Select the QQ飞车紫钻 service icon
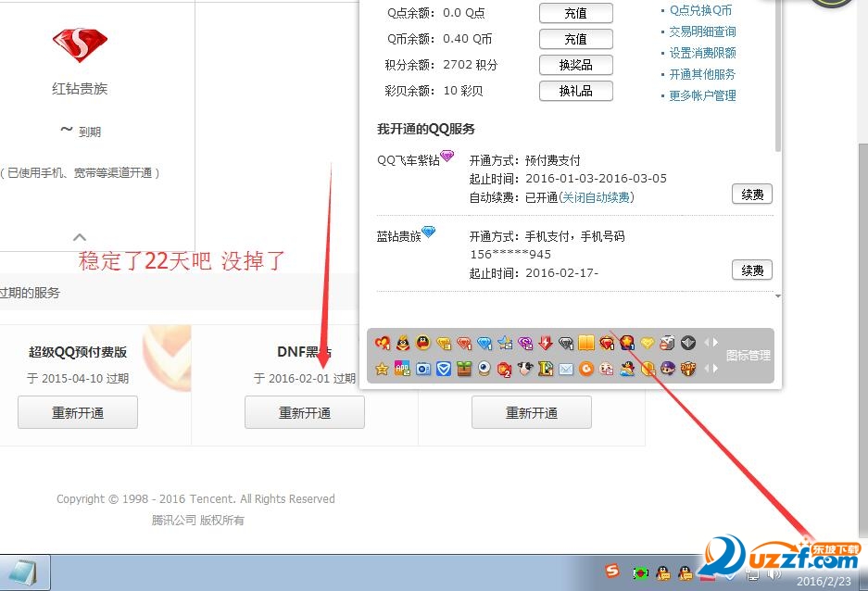Image resolution: width=868 pixels, height=591 pixels. click(x=446, y=157)
